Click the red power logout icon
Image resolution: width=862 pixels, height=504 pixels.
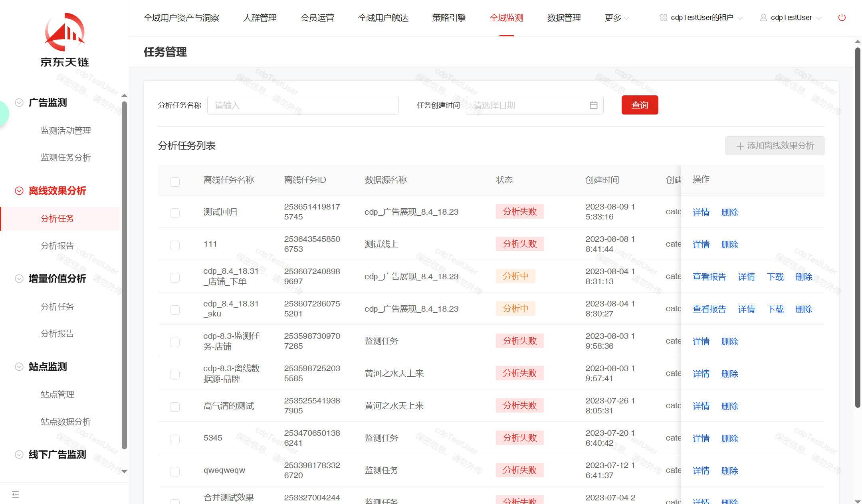pos(842,18)
